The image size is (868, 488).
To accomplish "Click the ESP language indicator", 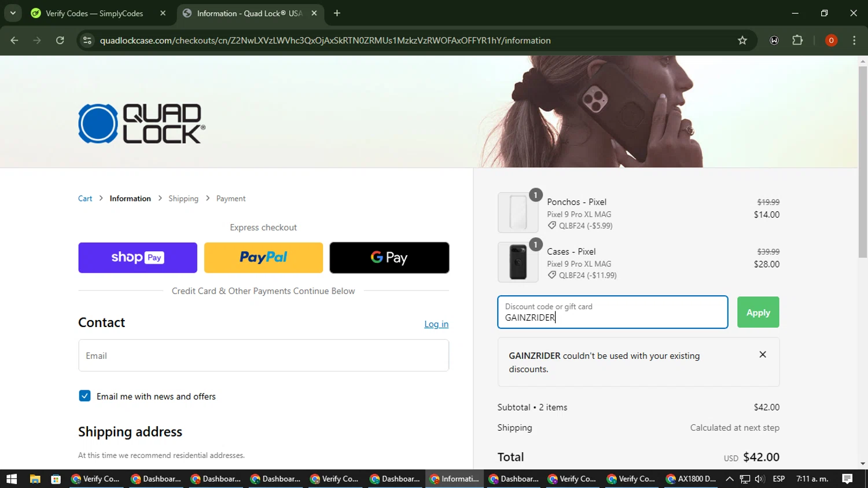I will click(x=779, y=479).
